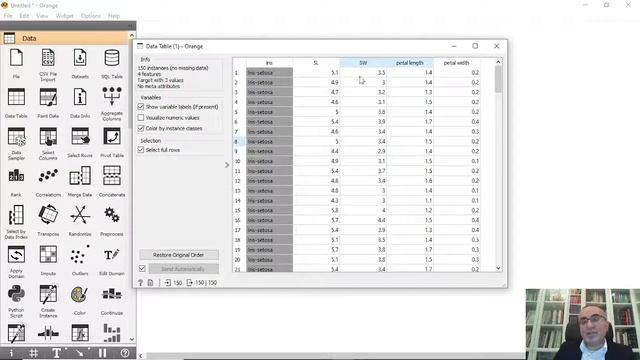
Task: Click the widget toolbox scrollbar down arrow
Action: (x=132, y=339)
